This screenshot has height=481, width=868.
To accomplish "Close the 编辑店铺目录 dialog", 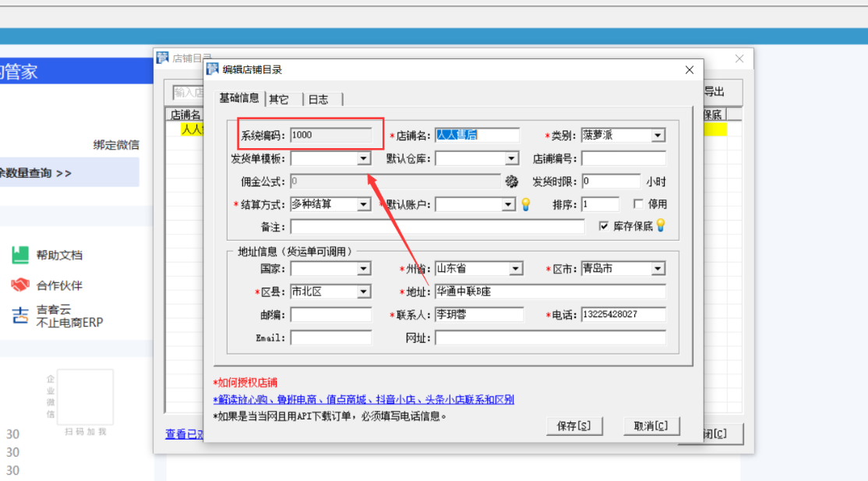I will (x=689, y=70).
